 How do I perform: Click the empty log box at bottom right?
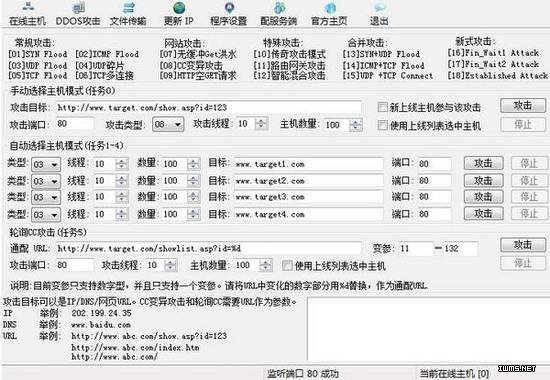coord(428,329)
